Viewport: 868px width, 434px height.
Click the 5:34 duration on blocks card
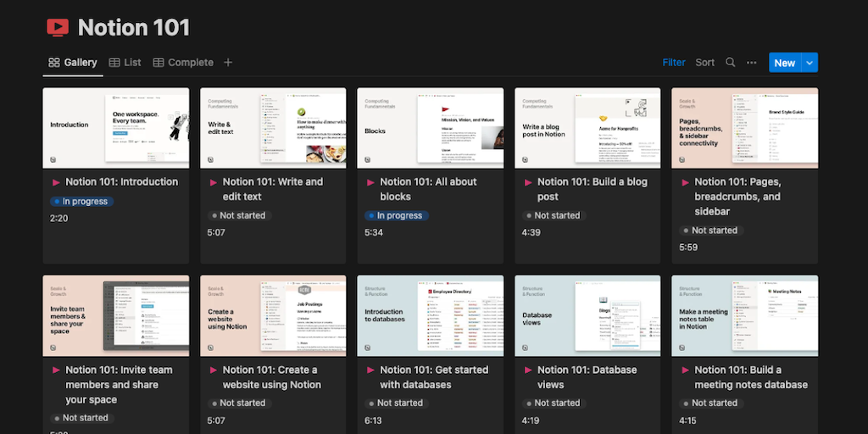click(x=374, y=232)
